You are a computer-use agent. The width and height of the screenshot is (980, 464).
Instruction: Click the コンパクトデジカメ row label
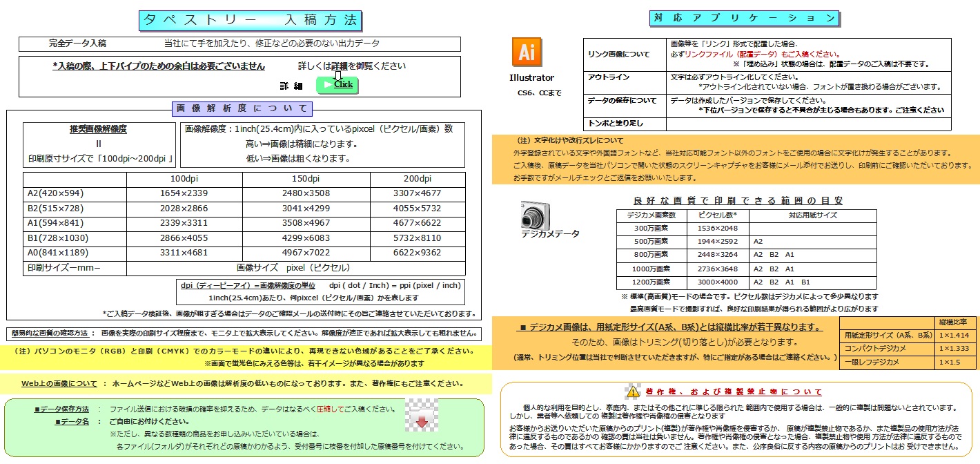[888, 349]
